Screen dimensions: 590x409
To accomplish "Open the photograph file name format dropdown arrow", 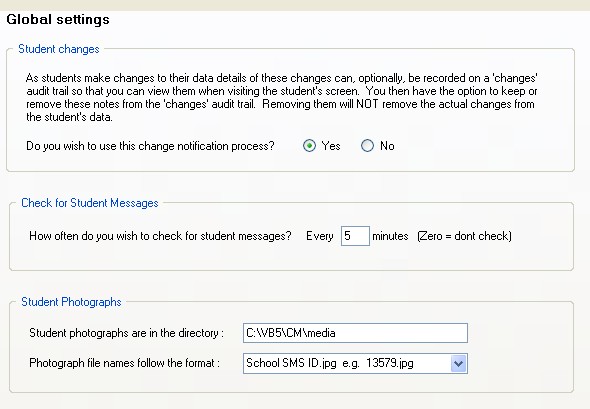I will (x=458, y=363).
